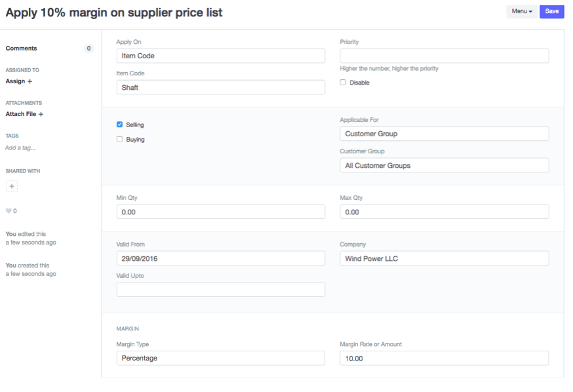This screenshot has width=573, height=392.
Task: Click the Attach File plus icon
Action: 41,114
